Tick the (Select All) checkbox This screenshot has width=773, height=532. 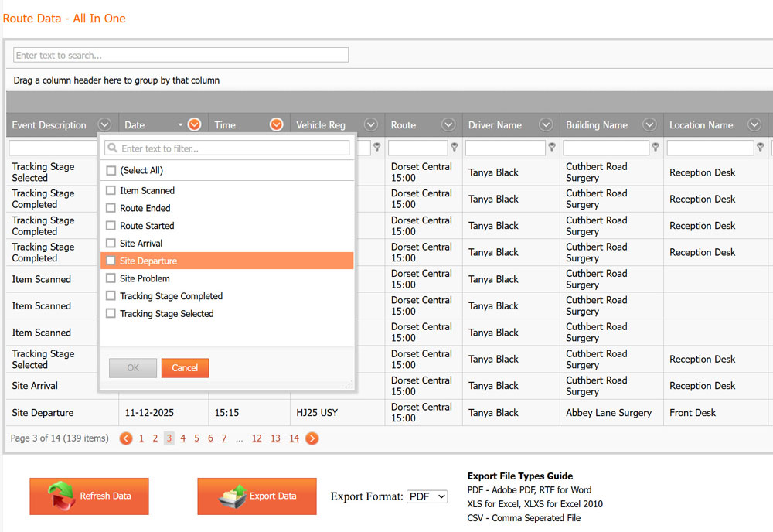111,171
